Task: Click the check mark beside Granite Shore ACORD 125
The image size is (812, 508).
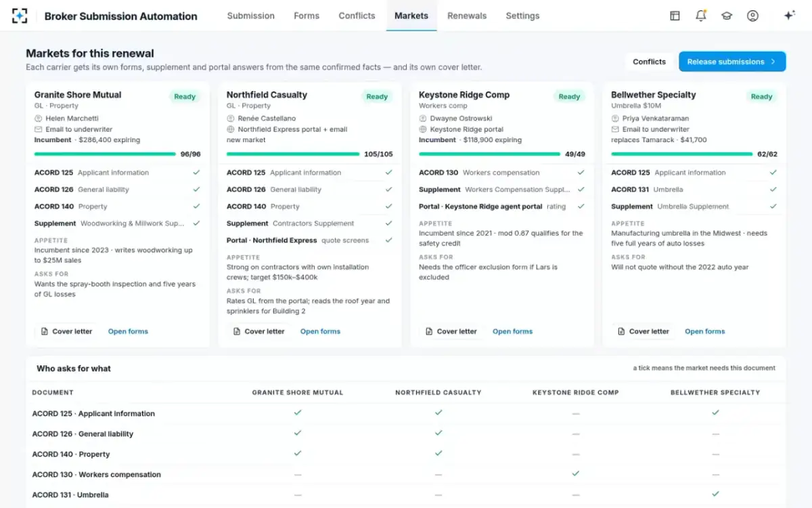Action: click(196, 173)
